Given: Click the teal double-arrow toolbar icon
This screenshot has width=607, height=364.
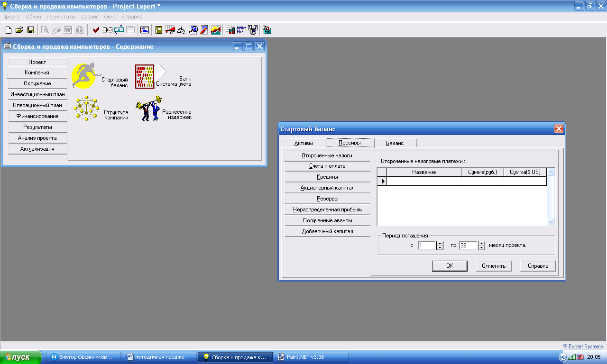Looking at the screenshot, I should pos(119,30).
